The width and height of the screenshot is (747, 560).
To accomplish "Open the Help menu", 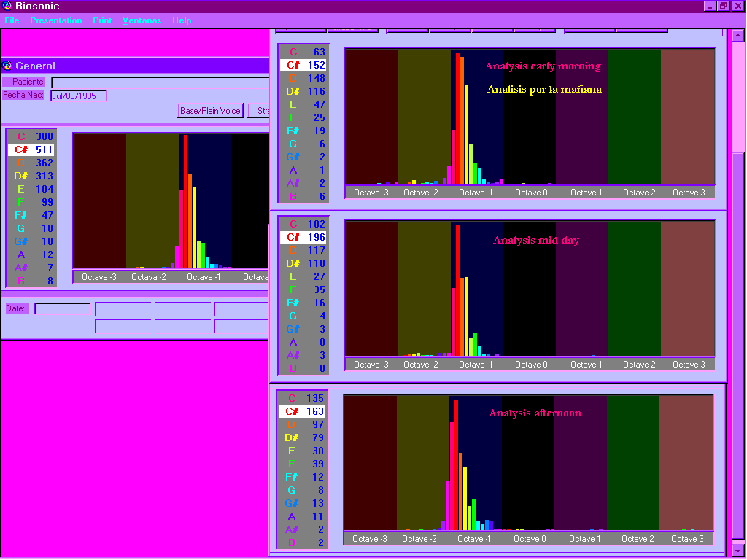I will (182, 20).
